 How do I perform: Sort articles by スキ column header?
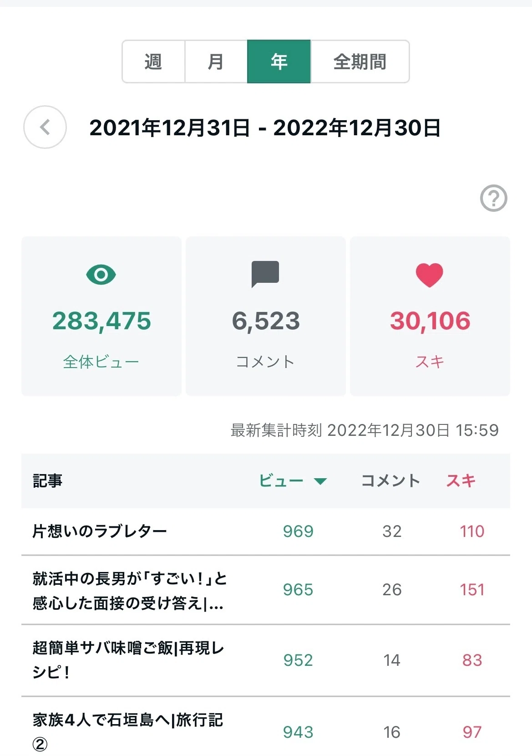[461, 480]
